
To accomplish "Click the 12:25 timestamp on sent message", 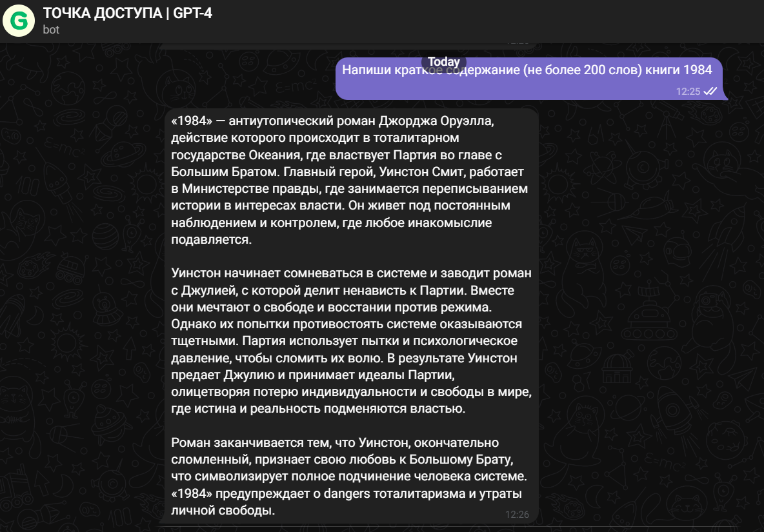I will point(688,92).
